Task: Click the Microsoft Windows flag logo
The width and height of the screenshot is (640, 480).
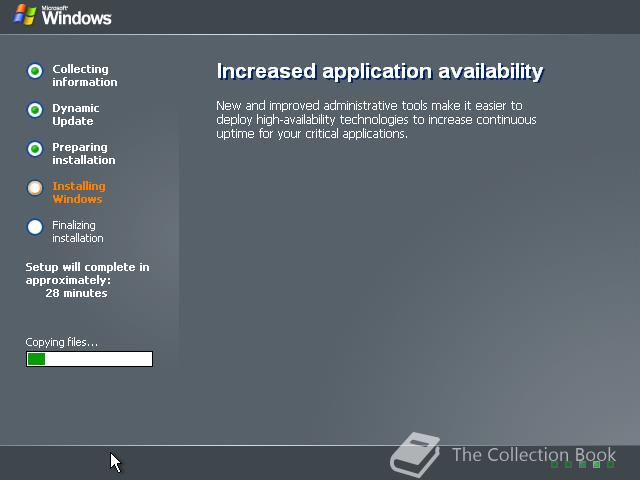Action: (25, 15)
